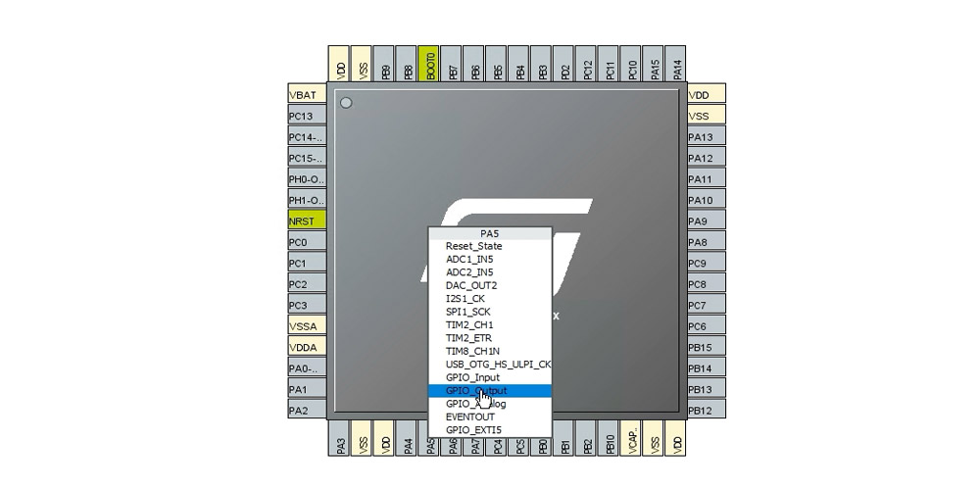This screenshot has height=490, width=980.
Task: Click pin PC10
Action: pos(631,63)
